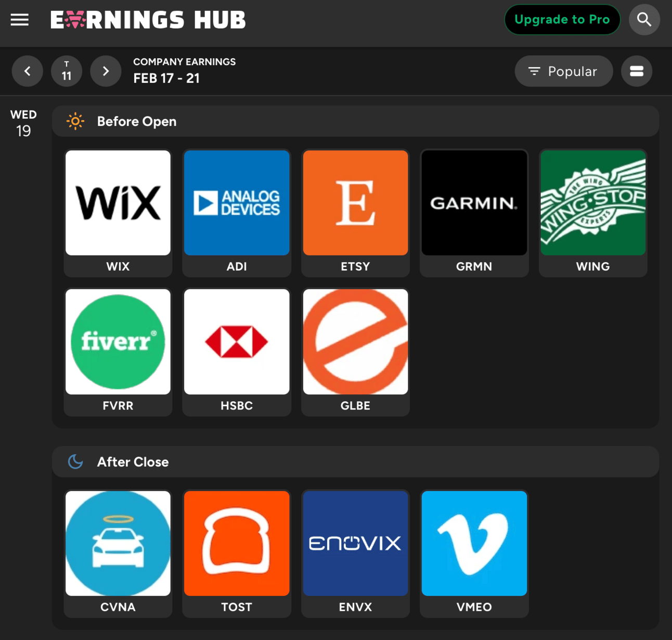
Task: Click the FEB 17 - 21 date range
Action: tap(166, 78)
